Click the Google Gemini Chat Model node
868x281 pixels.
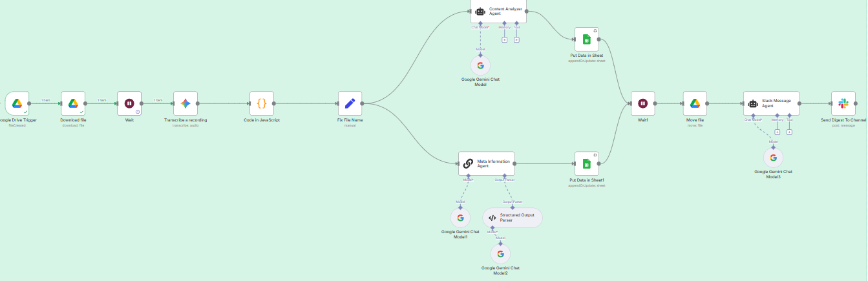(480, 65)
